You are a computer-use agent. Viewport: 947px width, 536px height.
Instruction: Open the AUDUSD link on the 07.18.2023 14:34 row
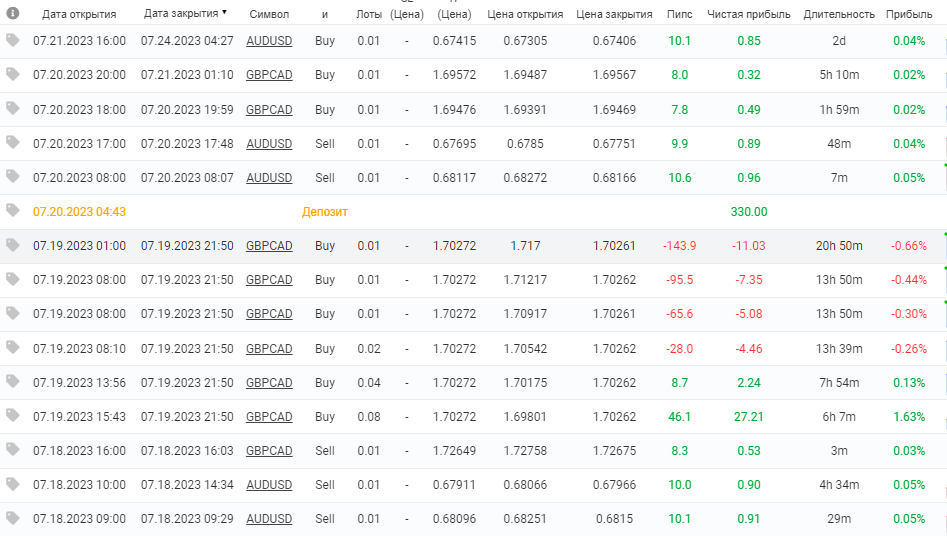point(269,485)
